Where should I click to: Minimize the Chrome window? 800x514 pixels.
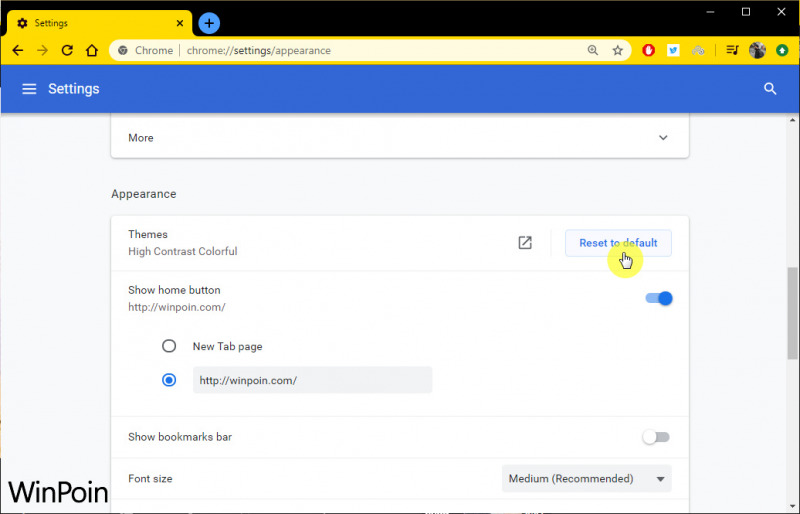coord(710,12)
